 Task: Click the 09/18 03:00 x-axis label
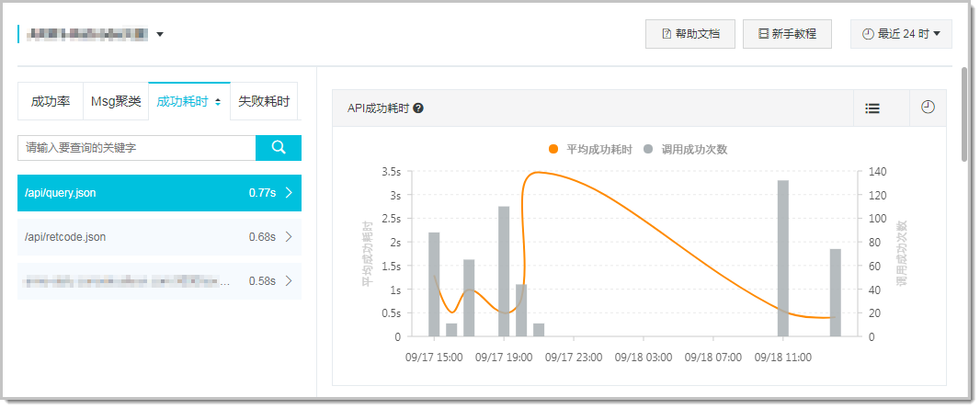(644, 358)
